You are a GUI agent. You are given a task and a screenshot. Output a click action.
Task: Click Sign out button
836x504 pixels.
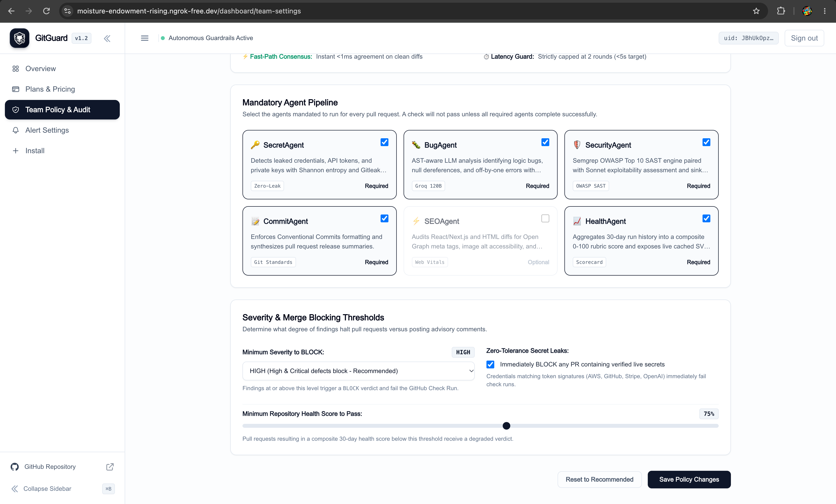(804, 38)
